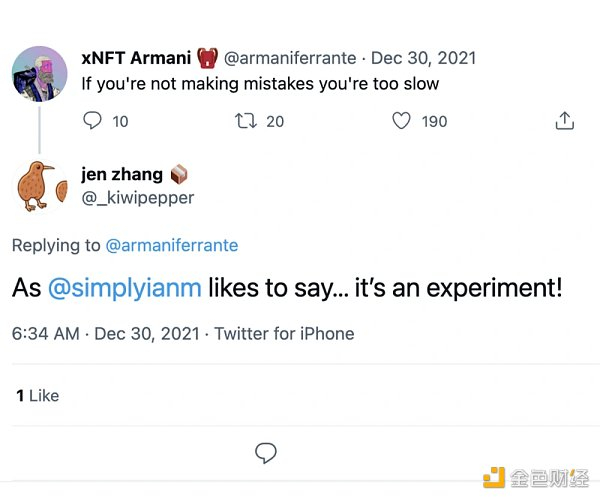Click the jen zhang display name
This screenshot has height=499, width=600.
[122, 175]
